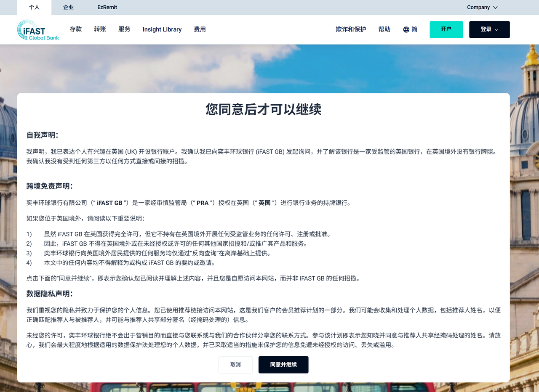The height and width of the screenshot is (392, 539).
Task: Click the teal 开户 button
Action: 446,29
